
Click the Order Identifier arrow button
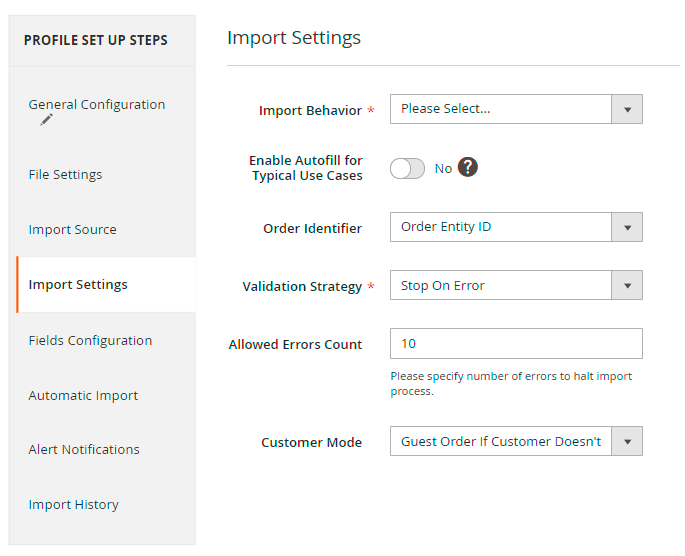click(627, 227)
